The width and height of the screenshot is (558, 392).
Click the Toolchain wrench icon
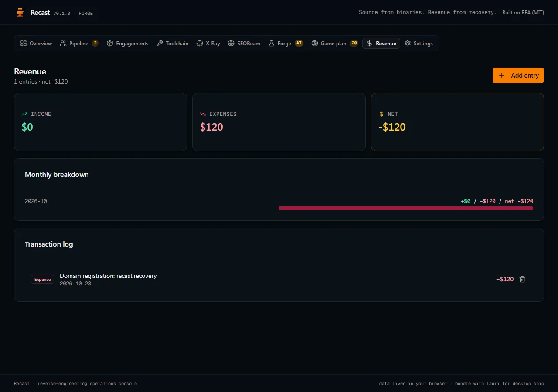(160, 43)
